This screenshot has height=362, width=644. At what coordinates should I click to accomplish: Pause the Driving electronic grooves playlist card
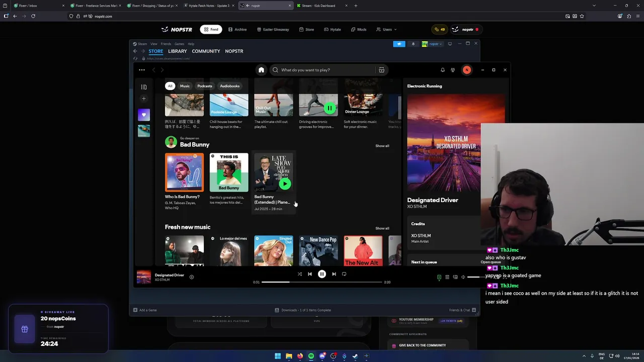pos(330,108)
